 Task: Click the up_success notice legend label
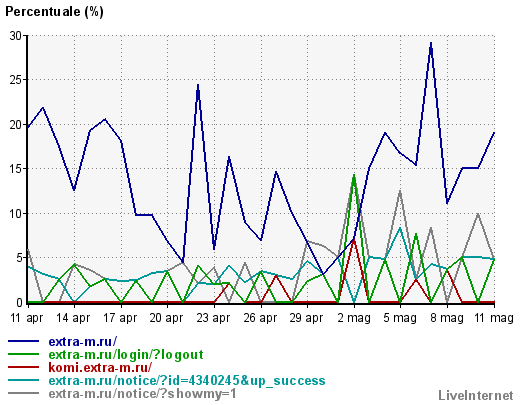187,381
